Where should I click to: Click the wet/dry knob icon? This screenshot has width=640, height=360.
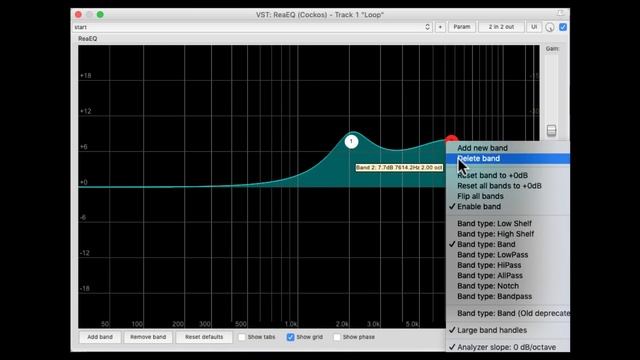[550, 27]
